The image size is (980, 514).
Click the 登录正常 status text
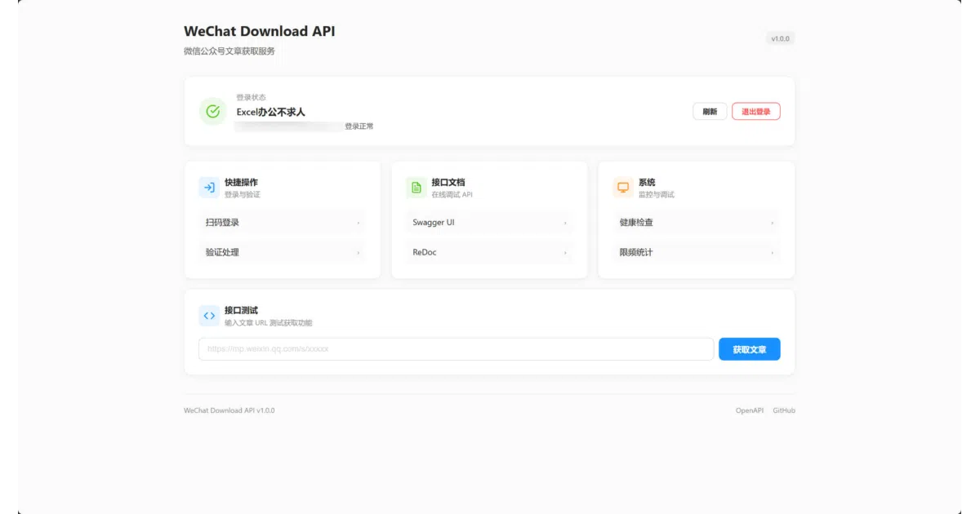[x=359, y=126]
